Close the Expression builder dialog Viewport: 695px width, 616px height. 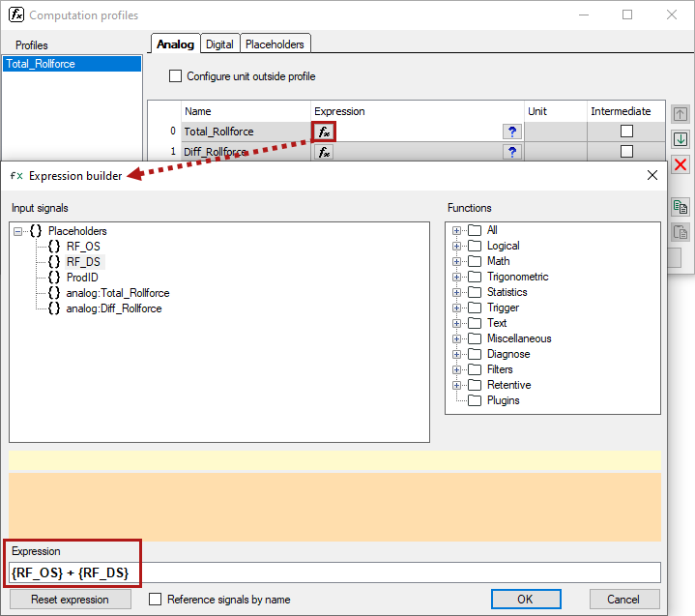click(x=652, y=175)
